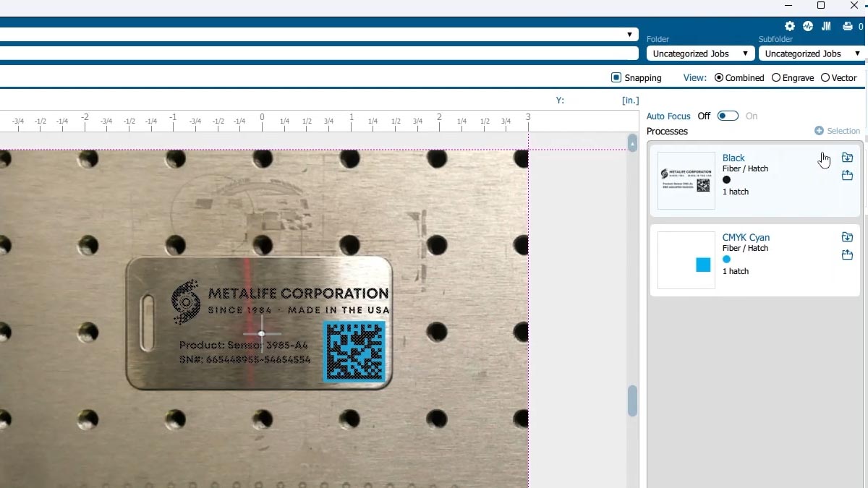
Task: Switch Auto Focus toggle to On
Action: coord(728,116)
